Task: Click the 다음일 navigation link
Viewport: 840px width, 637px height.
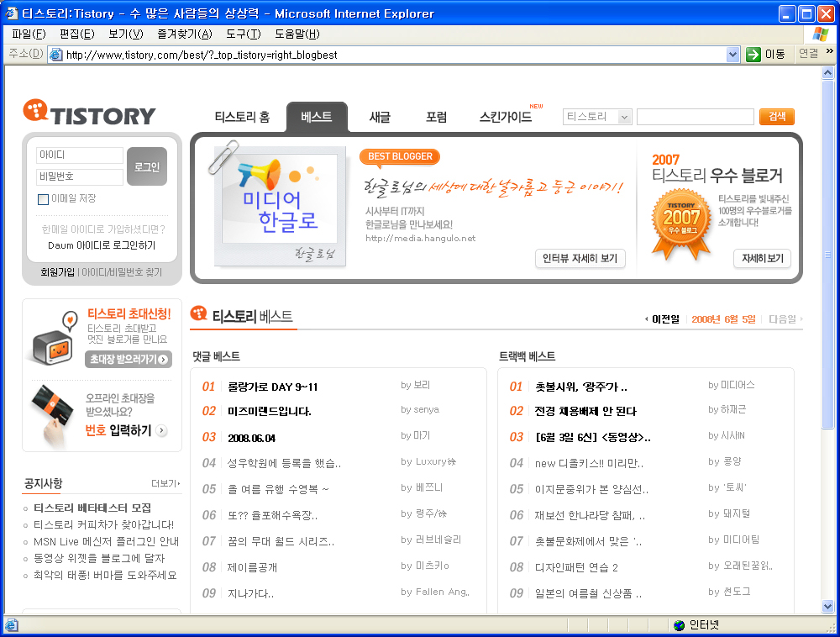Action: tap(785, 319)
